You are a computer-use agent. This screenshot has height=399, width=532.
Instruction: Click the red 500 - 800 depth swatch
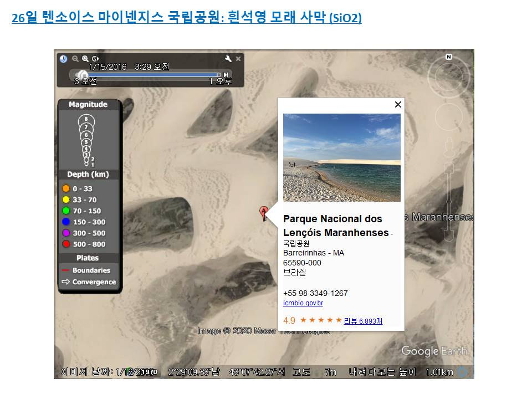(x=66, y=244)
